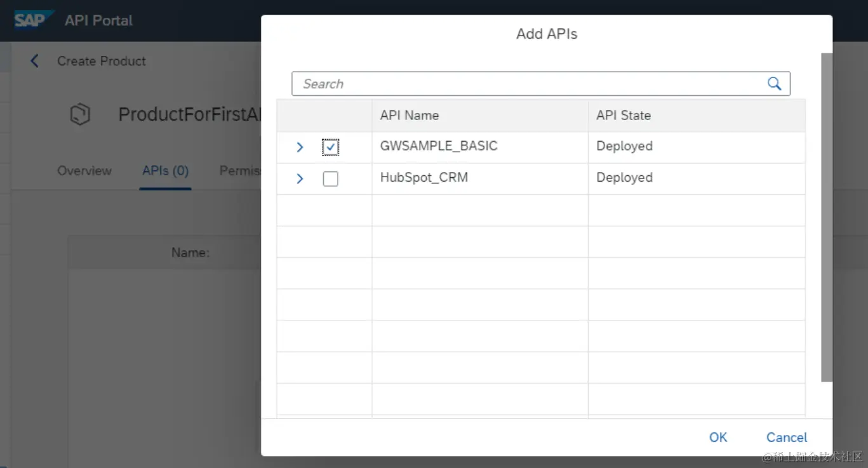Open the APIs (0) tab
This screenshot has height=468, width=868.
click(165, 171)
